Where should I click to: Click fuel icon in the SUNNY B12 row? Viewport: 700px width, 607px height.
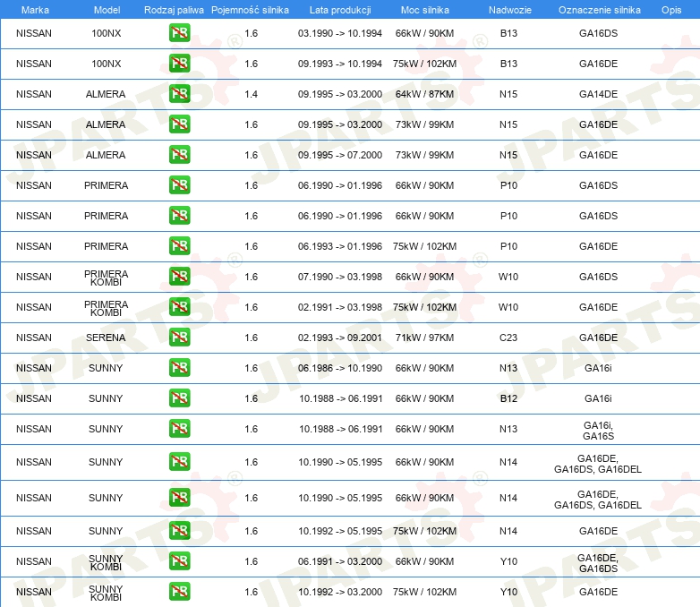179,398
